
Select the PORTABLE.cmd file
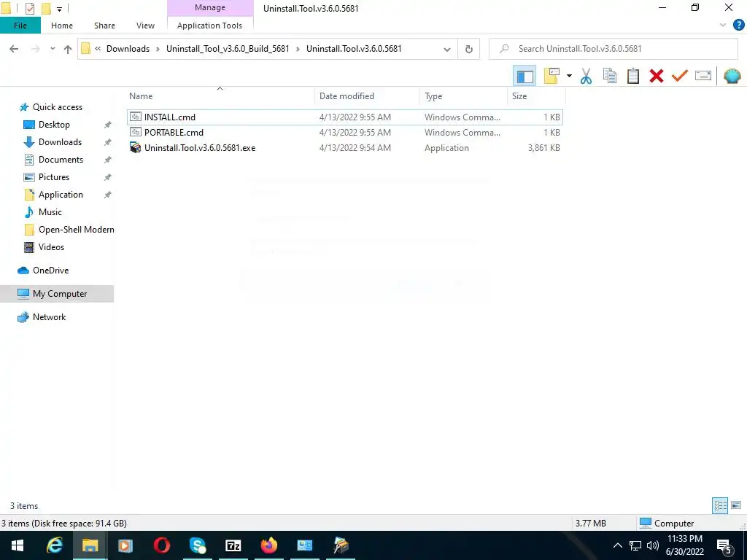pos(345,133)
